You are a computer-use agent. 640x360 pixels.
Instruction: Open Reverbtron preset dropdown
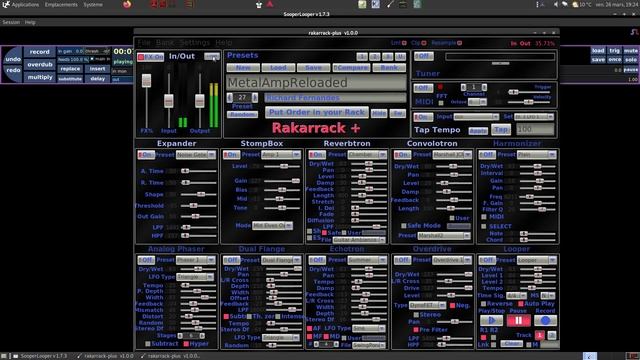367,155
